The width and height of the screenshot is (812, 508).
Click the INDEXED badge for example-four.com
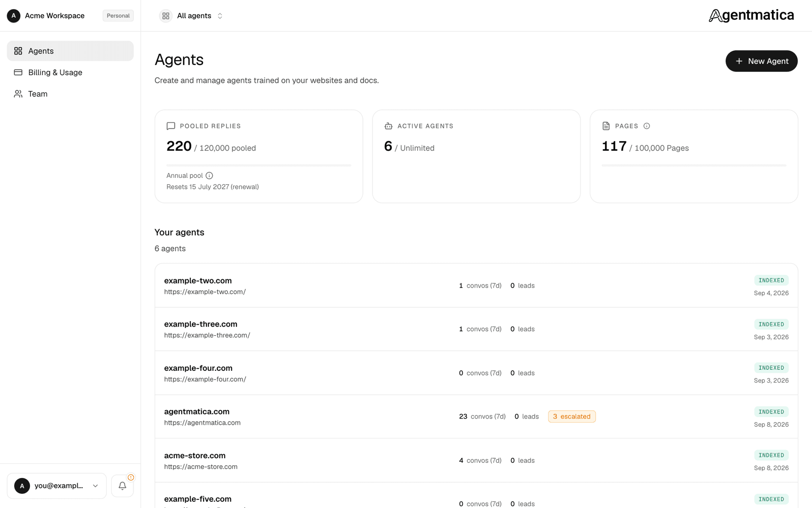(771, 368)
